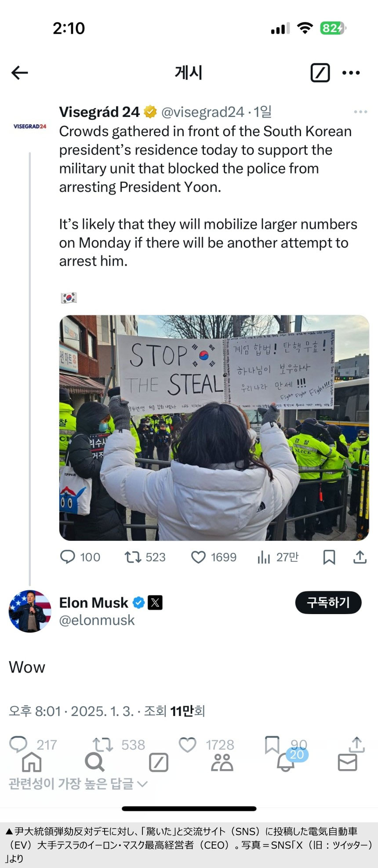Viewport: 378px width, 868px height.
Task: Like Elon Musk's Wow post
Action: tap(188, 745)
